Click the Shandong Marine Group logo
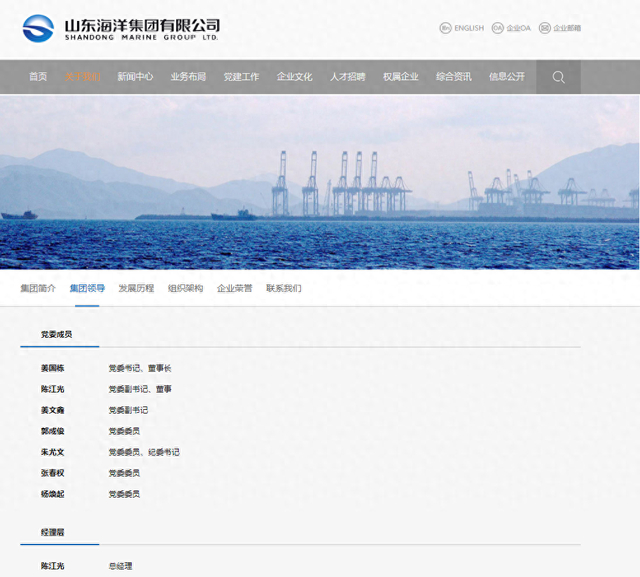 [121, 29]
